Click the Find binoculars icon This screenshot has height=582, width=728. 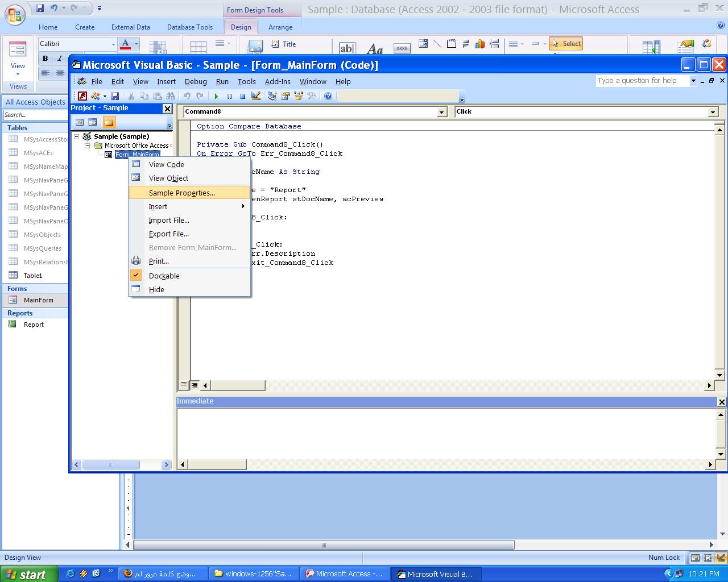(x=170, y=96)
